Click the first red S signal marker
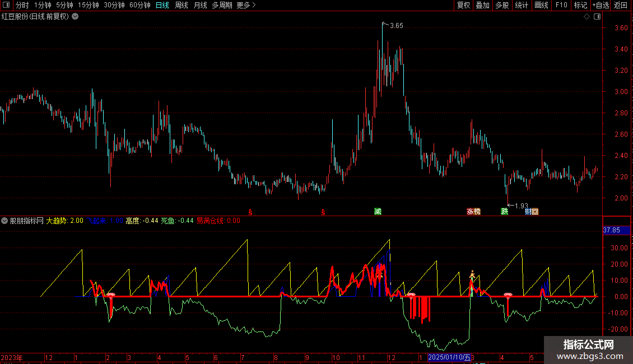The image size is (633, 364). [250, 212]
